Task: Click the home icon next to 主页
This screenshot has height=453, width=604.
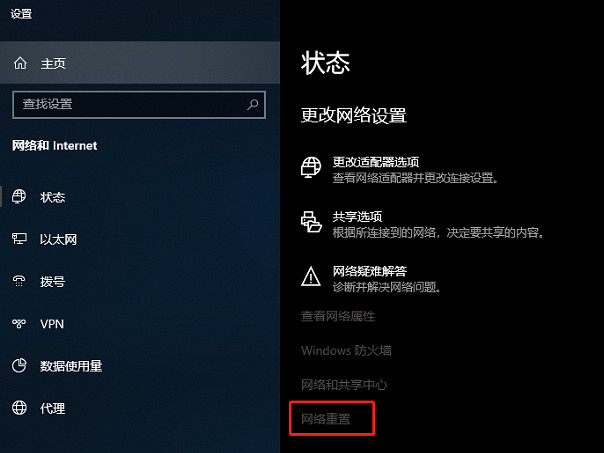Action: pos(20,63)
